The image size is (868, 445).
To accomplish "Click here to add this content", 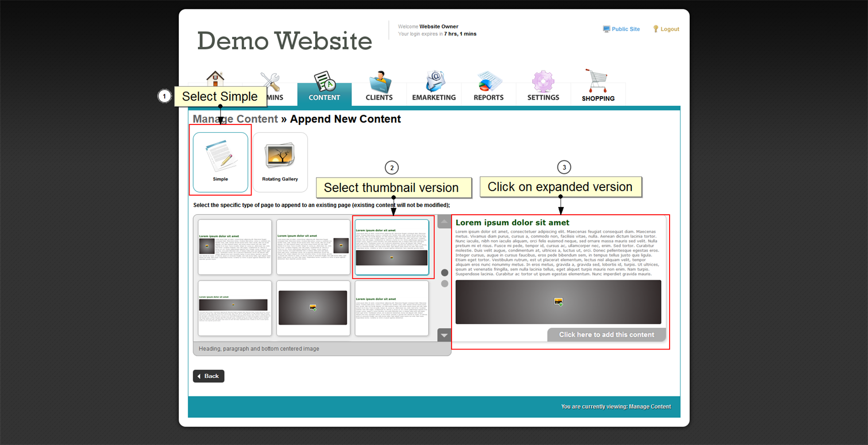I will click(x=606, y=335).
